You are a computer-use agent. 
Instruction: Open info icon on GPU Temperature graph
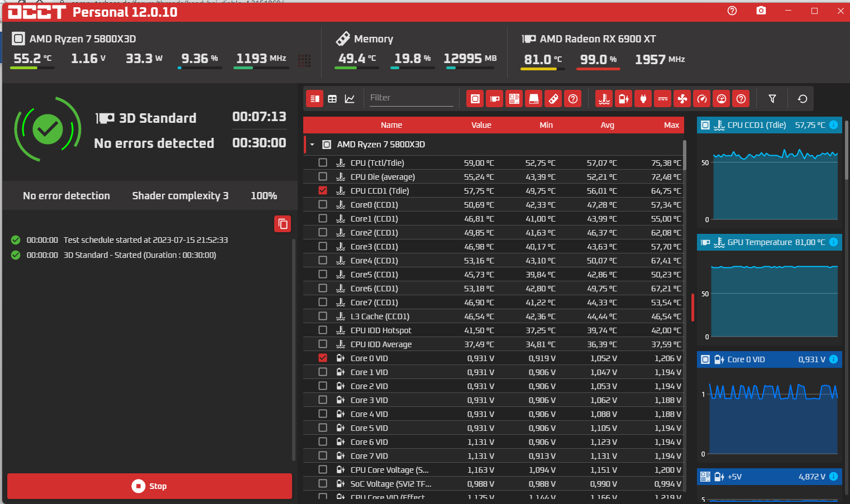click(x=833, y=242)
